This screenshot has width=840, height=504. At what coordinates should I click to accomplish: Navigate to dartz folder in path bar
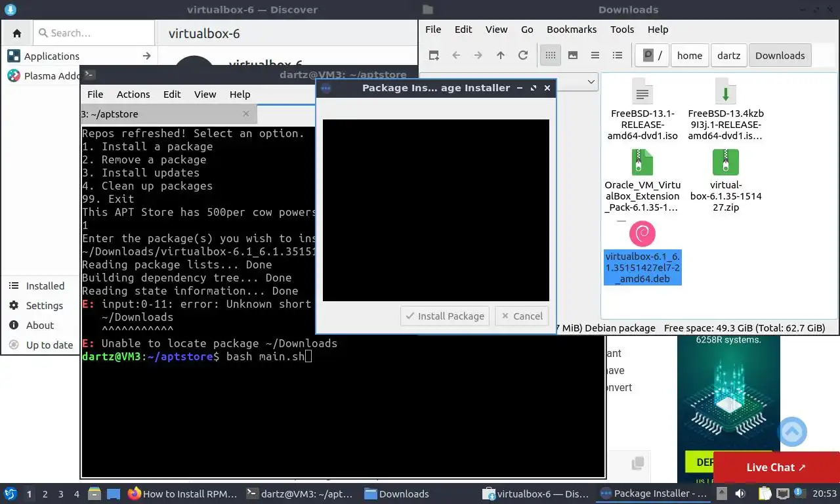tap(729, 56)
